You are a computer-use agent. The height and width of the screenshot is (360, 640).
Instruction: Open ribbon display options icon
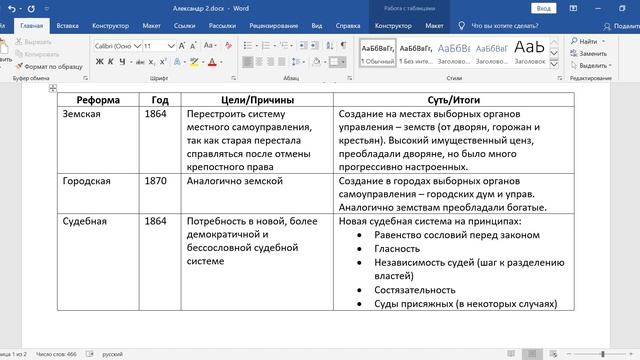click(573, 8)
